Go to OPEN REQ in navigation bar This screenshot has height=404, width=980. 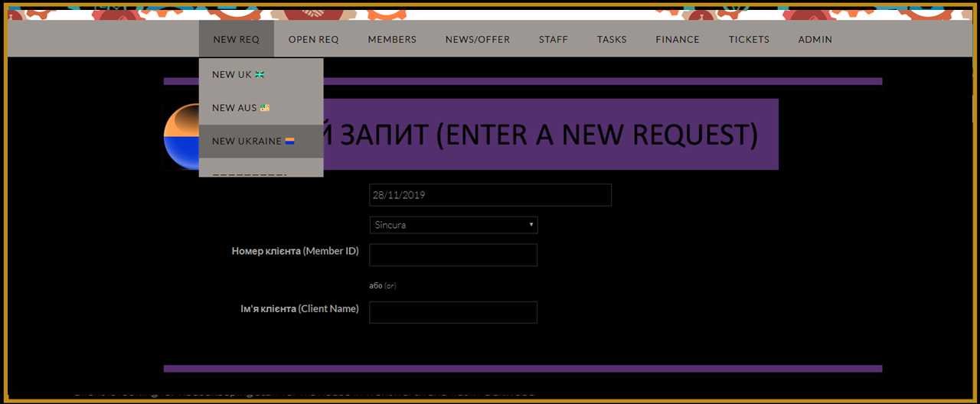313,39
